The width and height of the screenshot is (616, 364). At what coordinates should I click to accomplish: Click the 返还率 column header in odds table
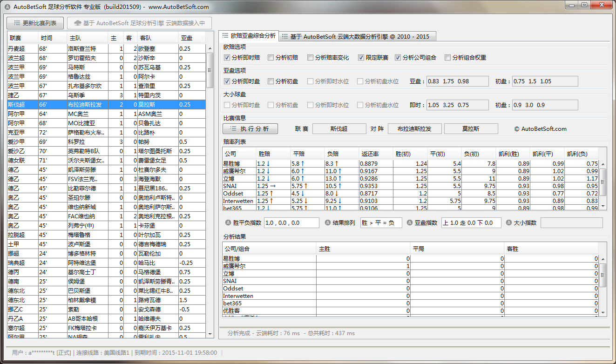[x=376, y=154]
